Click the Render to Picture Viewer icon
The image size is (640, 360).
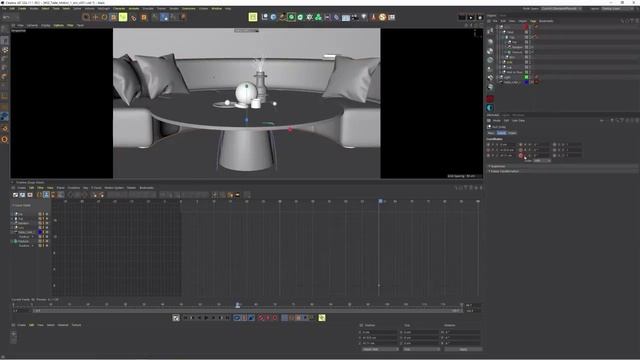click(471, 17)
